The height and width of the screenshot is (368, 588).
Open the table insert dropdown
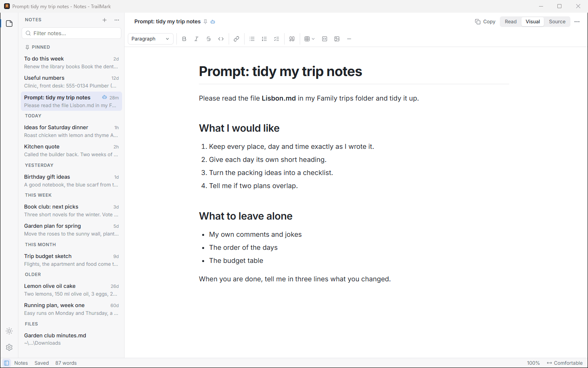310,39
